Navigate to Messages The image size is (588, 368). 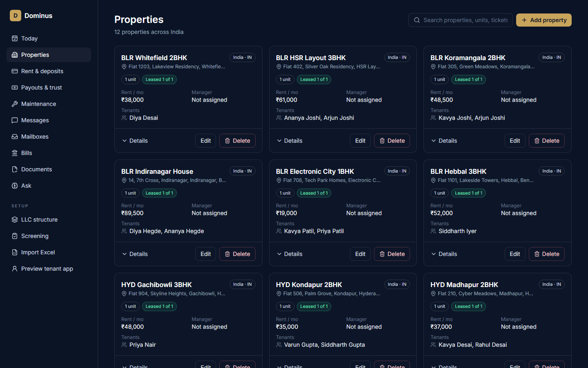(49, 120)
